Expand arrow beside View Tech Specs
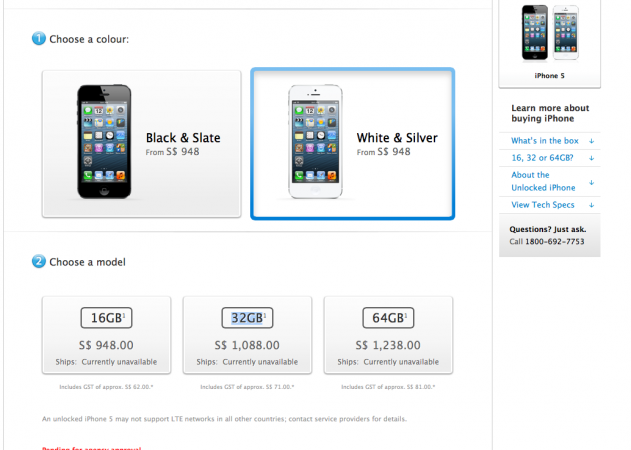The height and width of the screenshot is (450, 631). coord(592,205)
